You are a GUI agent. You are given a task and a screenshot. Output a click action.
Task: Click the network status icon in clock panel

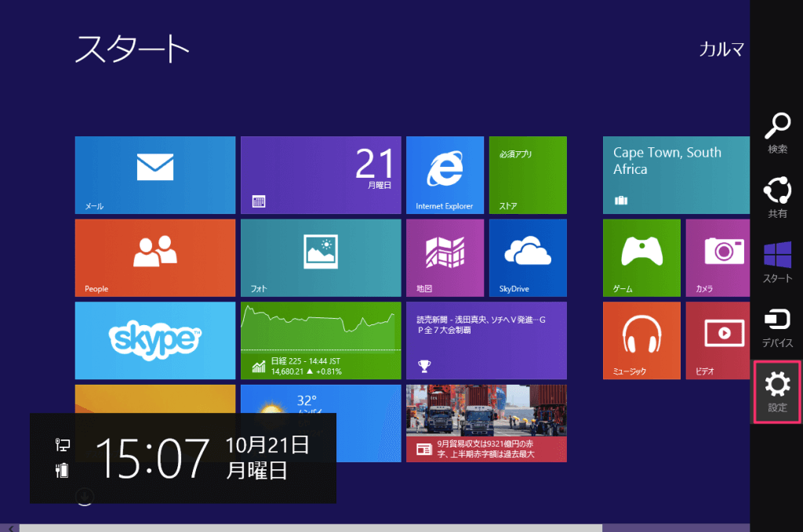tap(62, 445)
